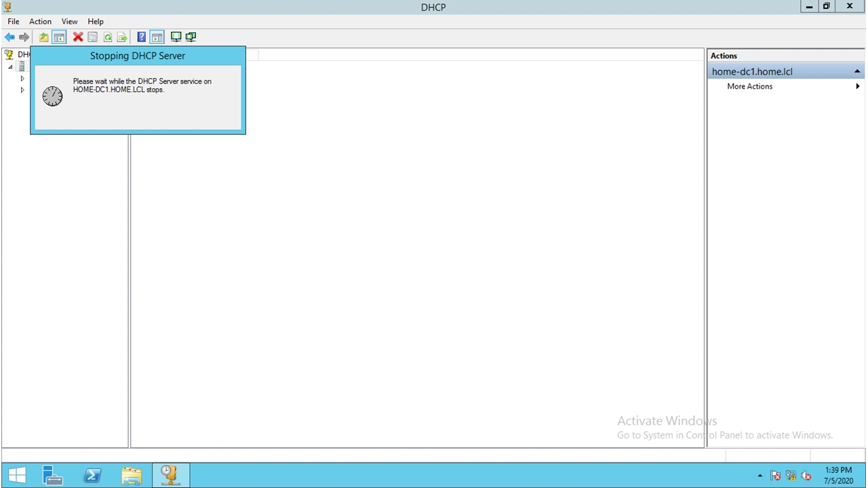Click the network warning tray icon
This screenshot has width=868, height=488.
coord(791,476)
